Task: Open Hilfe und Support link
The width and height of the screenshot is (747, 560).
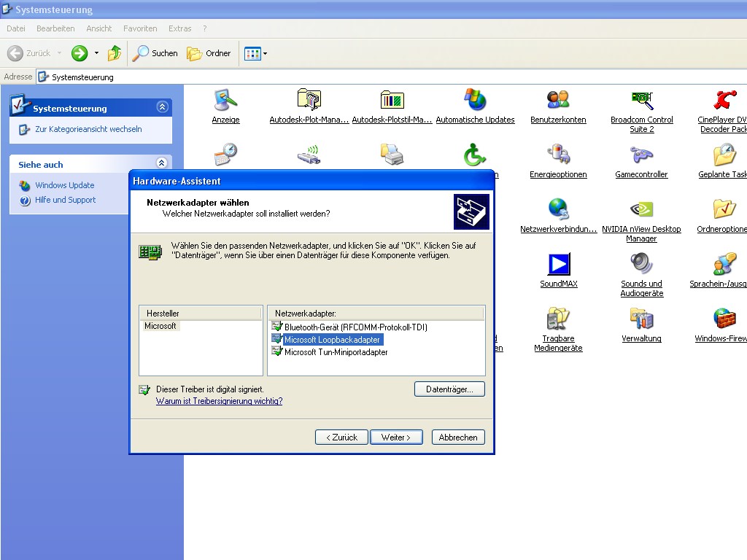Action: pos(65,200)
